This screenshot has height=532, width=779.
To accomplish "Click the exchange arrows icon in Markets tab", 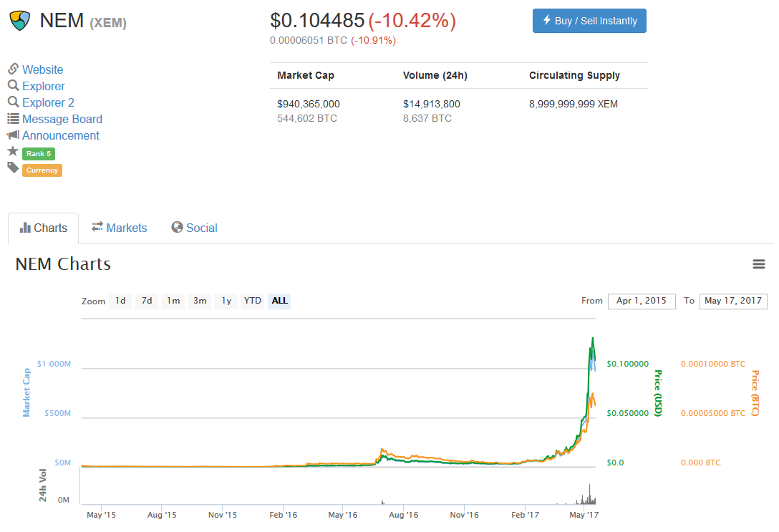I will [97, 226].
